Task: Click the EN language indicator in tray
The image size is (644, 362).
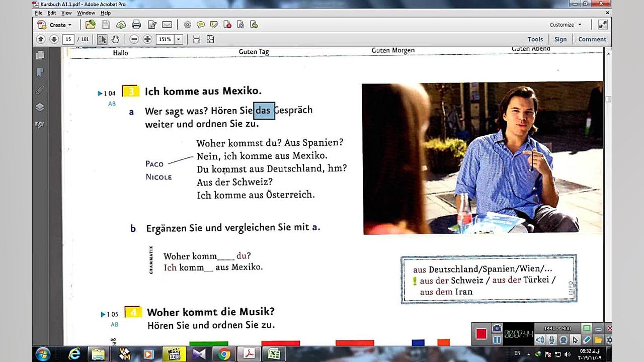Action: (x=517, y=354)
